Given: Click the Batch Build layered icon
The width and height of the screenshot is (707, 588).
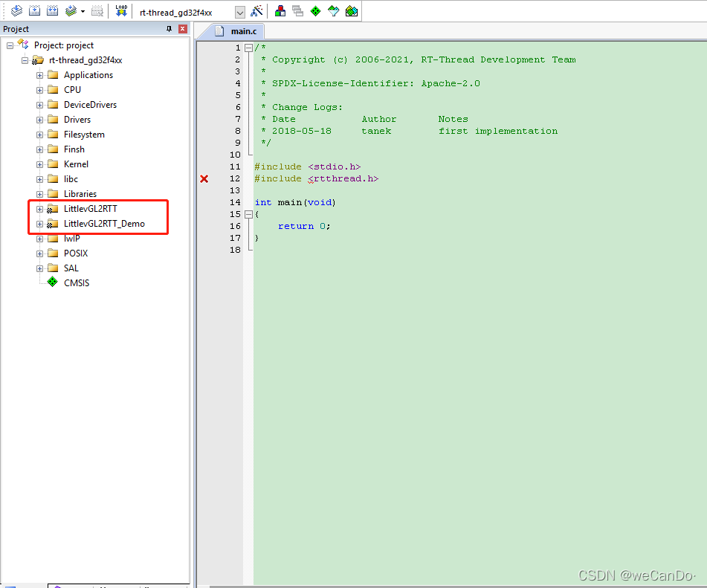Looking at the screenshot, I should click(71, 11).
